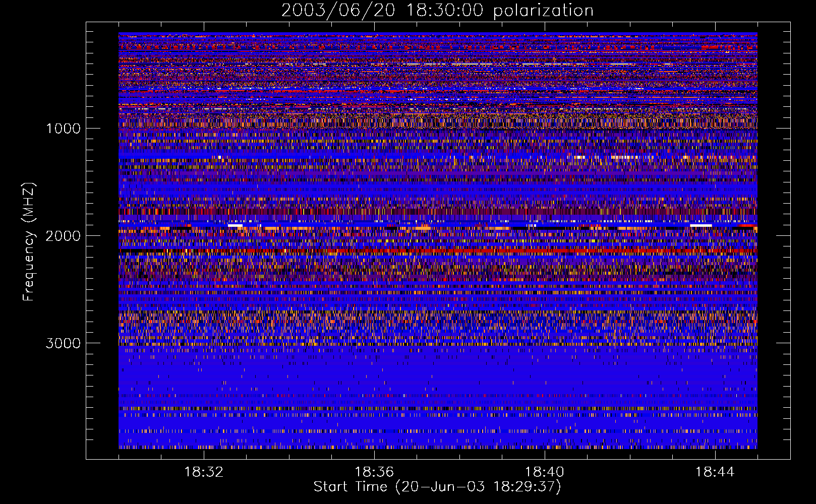The image size is (816, 504).
Task: Click the 2000 frequency tick label
Action: pyautogui.click(x=63, y=236)
